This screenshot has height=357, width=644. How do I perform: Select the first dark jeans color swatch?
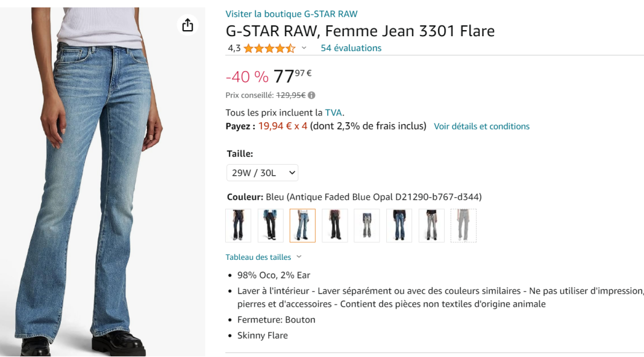coord(238,226)
